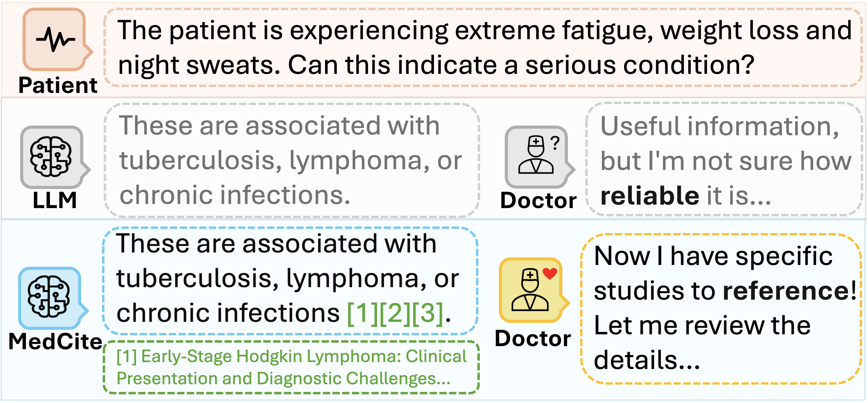Image resolution: width=868 pixels, height=403 pixels.
Task: Click the LLM label text
Action: pyautogui.click(x=54, y=200)
